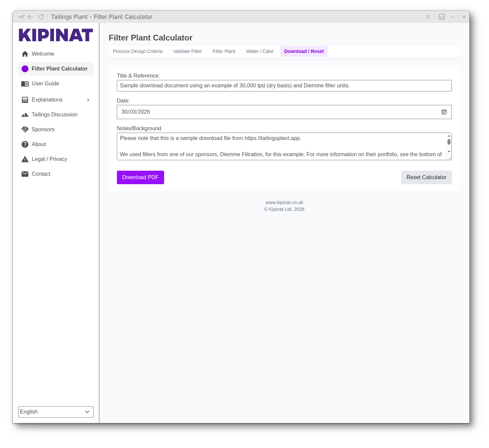The image size is (489, 448).
Task: Click the device cast icon in title bar
Action: tap(441, 17)
